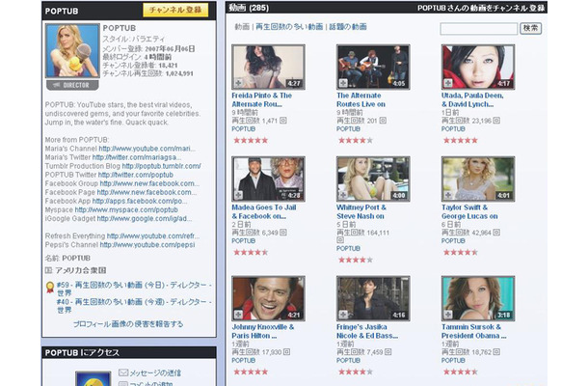Image resolution: width=588 pixels, height=386 pixels.
Task: Open Tumblr Production Blog link
Action: click(x=161, y=166)
